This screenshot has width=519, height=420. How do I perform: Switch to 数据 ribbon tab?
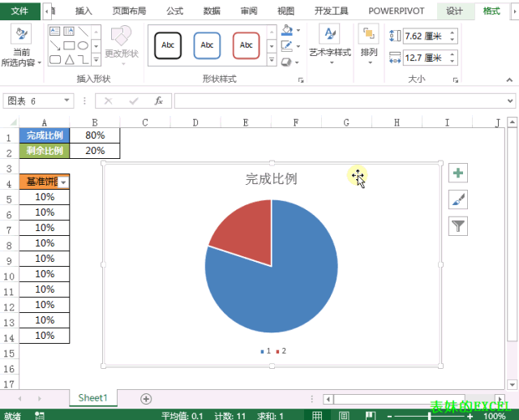[212, 11]
